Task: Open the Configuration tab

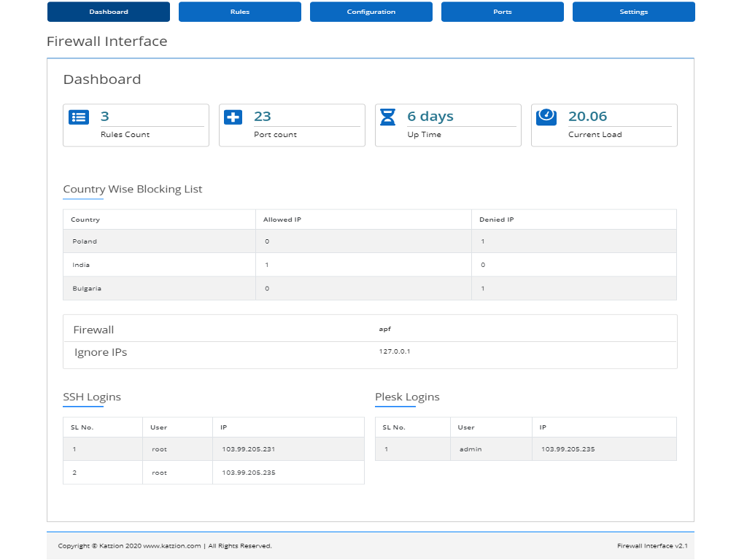Action: [371, 12]
